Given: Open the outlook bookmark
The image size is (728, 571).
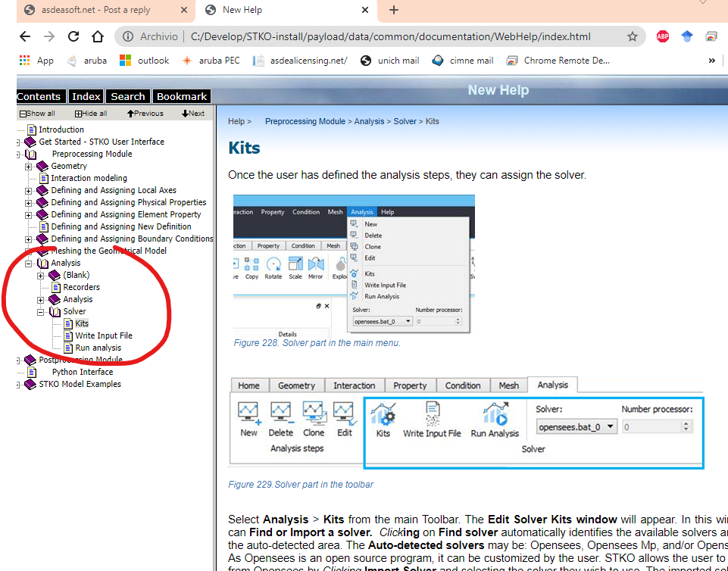Looking at the screenshot, I should [x=145, y=61].
